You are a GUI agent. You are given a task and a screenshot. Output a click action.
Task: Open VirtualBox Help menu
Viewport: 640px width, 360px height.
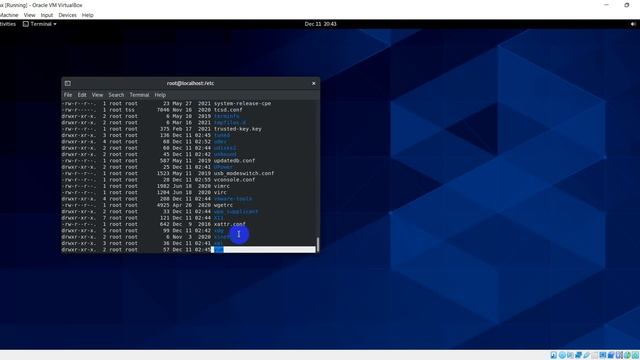click(x=88, y=15)
